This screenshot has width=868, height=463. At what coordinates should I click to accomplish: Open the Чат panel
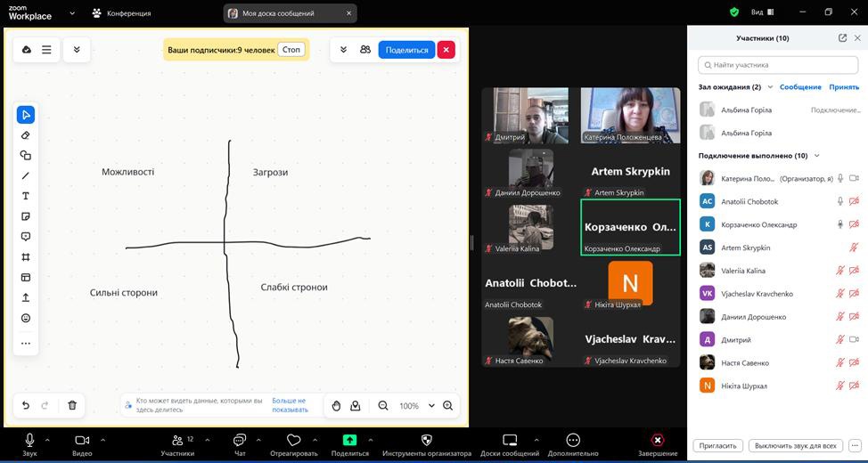[240, 444]
